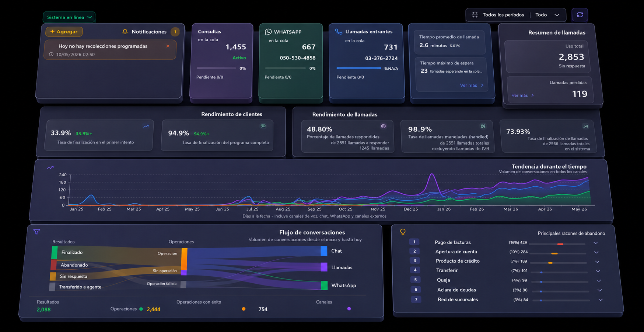Click the Llamadas entrantes blue progress bar
This screenshot has width=644, height=332.
coord(359,68)
